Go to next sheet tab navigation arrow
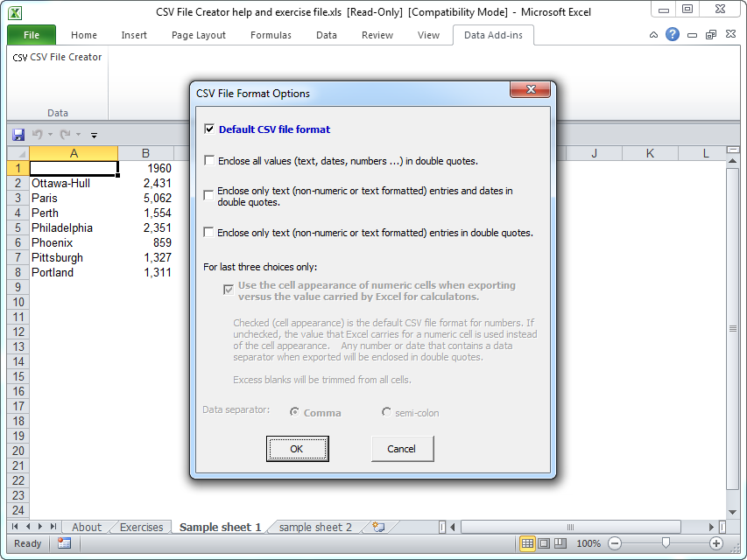This screenshot has width=747, height=560. pos(40,527)
